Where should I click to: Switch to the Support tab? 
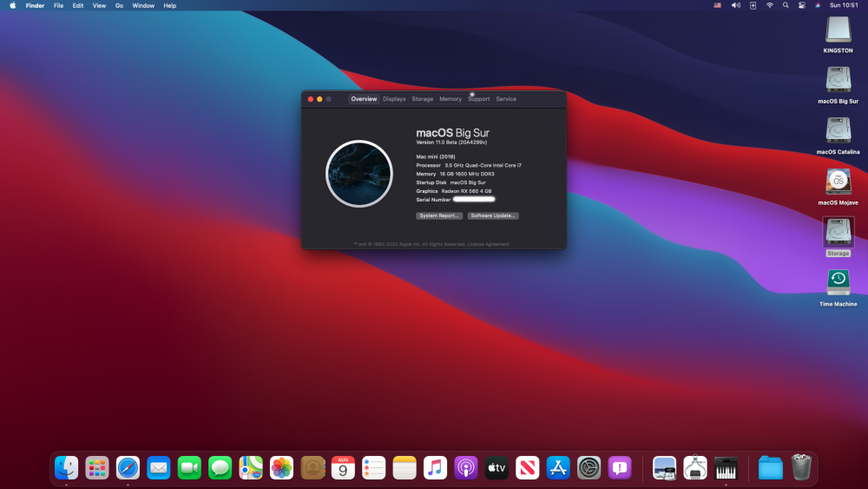[x=479, y=99]
